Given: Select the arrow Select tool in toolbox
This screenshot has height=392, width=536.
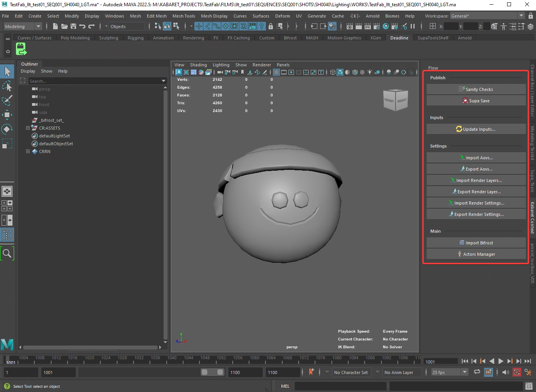Looking at the screenshot, I should point(7,71).
